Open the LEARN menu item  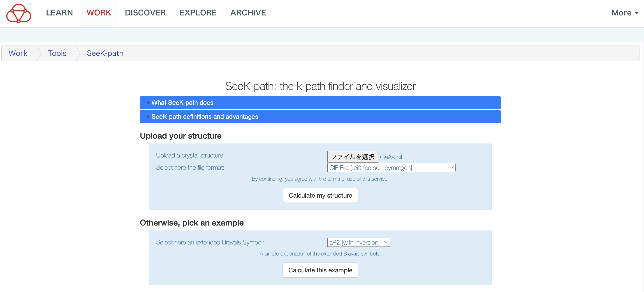pyautogui.click(x=59, y=13)
